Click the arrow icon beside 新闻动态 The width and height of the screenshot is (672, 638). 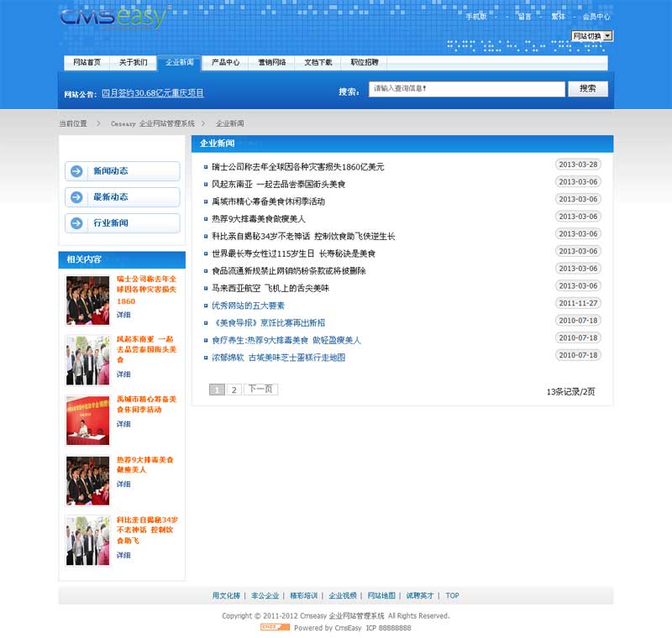77,171
